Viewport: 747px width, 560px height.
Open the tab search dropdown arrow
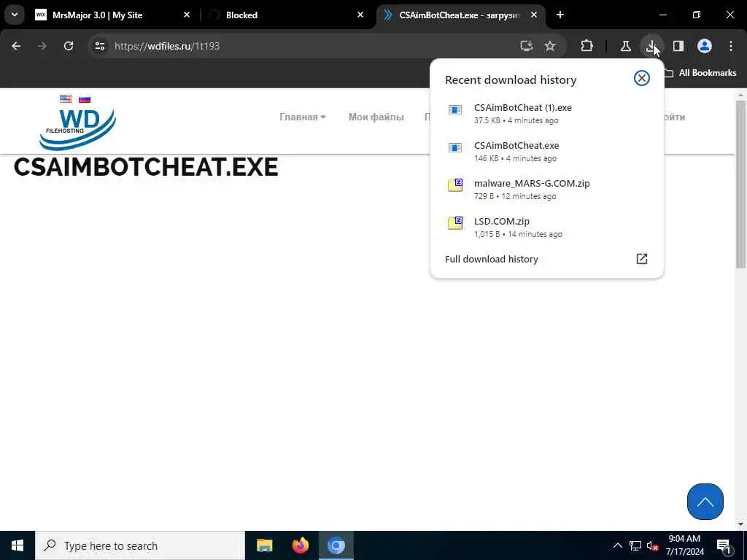[x=15, y=15]
